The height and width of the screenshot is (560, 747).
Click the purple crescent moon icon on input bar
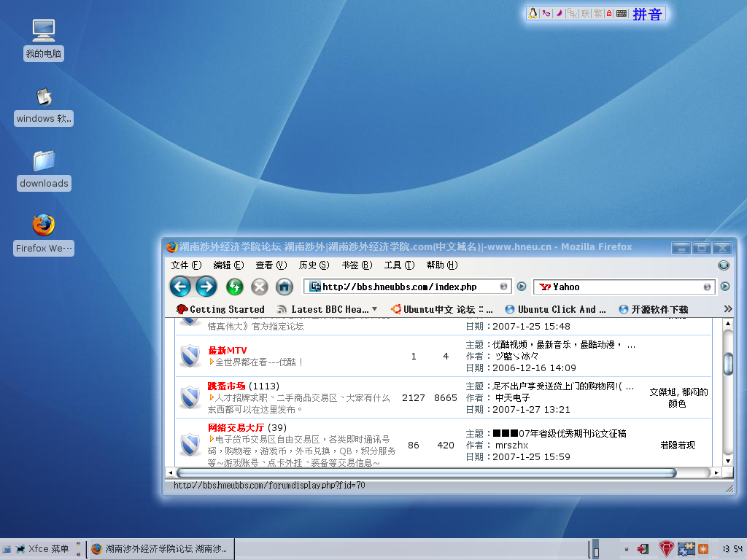point(559,13)
